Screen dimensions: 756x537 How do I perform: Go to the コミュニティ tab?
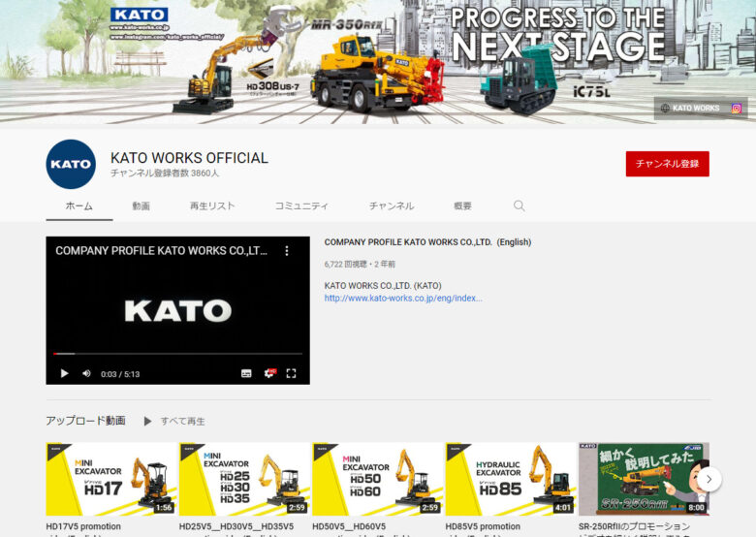301,205
